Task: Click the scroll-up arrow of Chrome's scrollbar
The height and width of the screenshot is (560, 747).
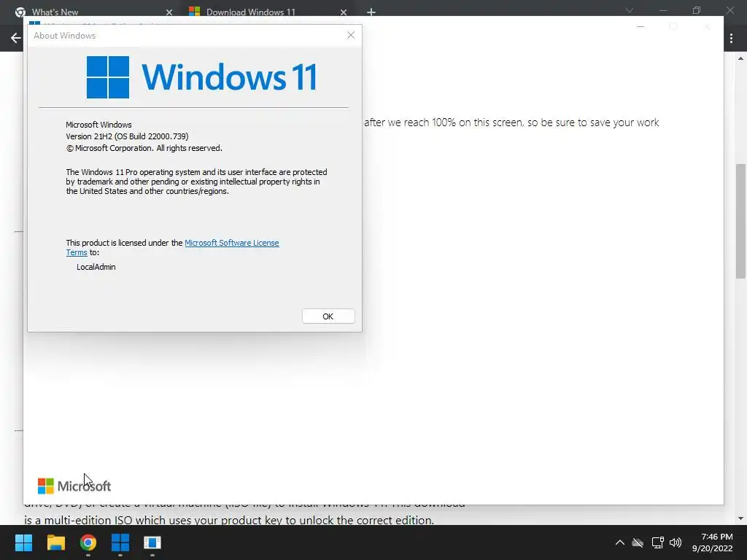Action: (740, 58)
